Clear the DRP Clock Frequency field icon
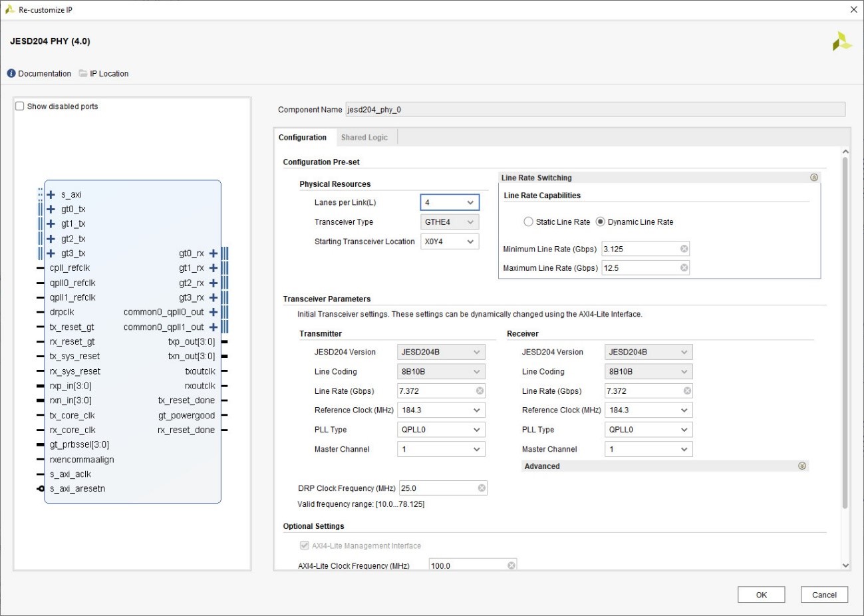This screenshot has height=616, width=864. click(482, 488)
